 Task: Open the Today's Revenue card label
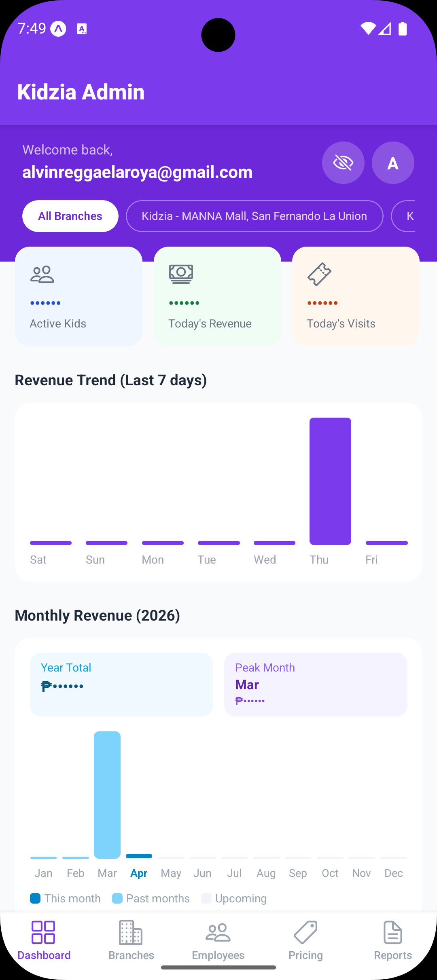tap(210, 323)
